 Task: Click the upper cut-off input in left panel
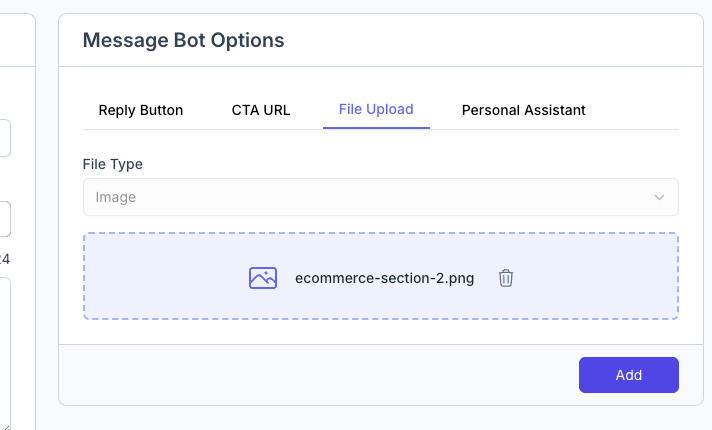(x=5, y=138)
